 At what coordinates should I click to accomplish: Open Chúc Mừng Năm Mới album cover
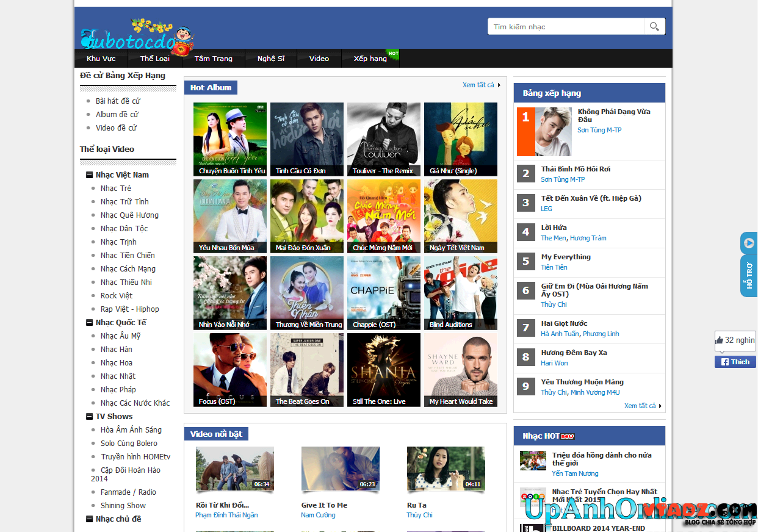click(x=384, y=216)
